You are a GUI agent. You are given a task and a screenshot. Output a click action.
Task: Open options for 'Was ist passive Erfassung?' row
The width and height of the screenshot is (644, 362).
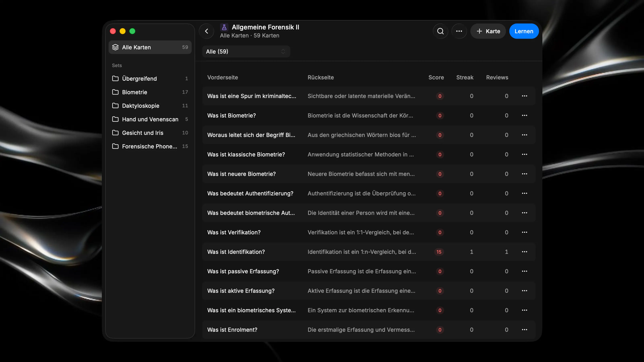(x=524, y=271)
